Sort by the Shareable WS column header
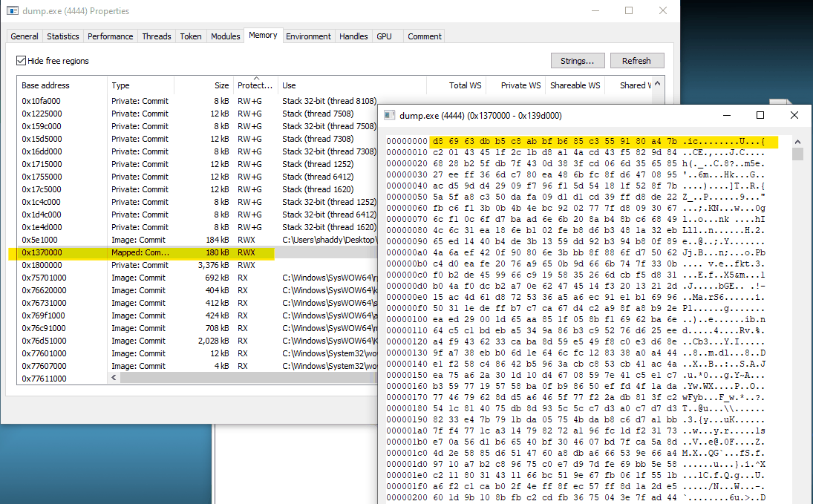Image resolution: width=813 pixels, height=504 pixels. [x=575, y=85]
